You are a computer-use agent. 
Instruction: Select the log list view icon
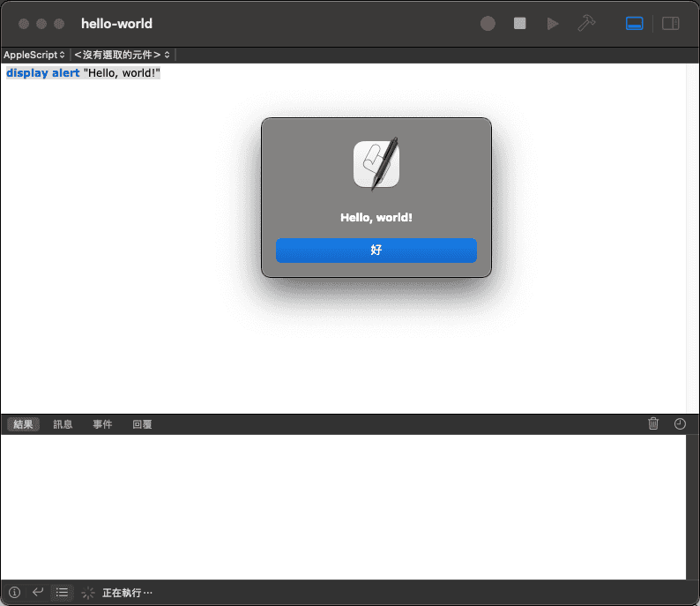(62, 592)
